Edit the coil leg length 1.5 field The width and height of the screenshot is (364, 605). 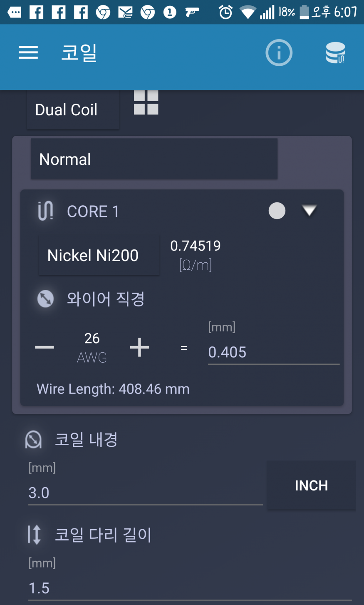click(190, 588)
